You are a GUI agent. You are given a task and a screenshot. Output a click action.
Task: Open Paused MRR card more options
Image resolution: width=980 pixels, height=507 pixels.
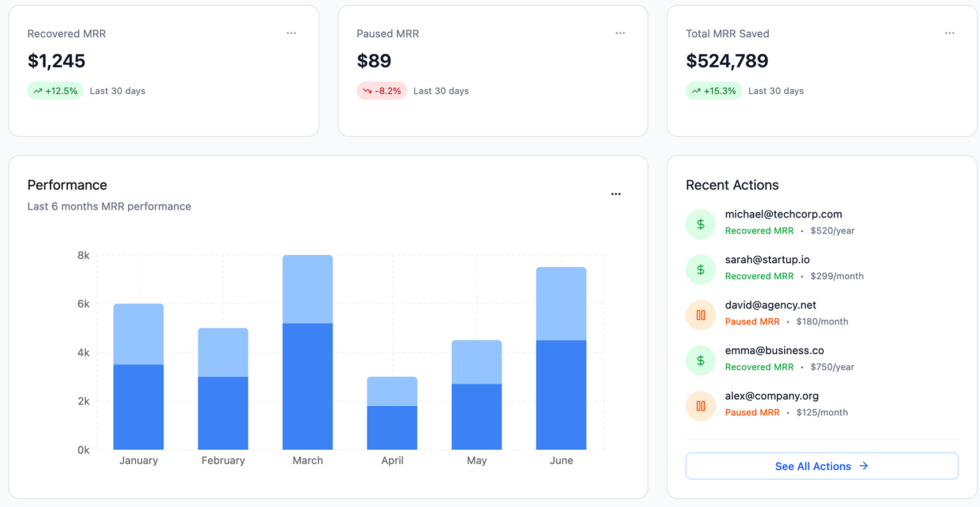(620, 33)
